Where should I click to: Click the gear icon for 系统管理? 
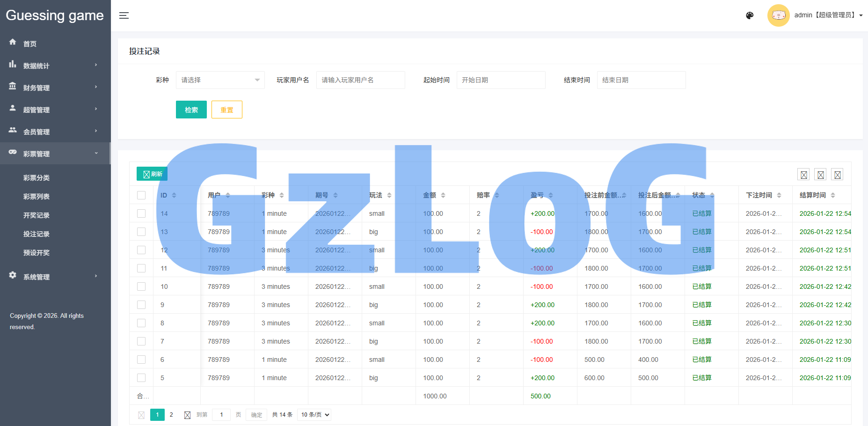pyautogui.click(x=13, y=276)
